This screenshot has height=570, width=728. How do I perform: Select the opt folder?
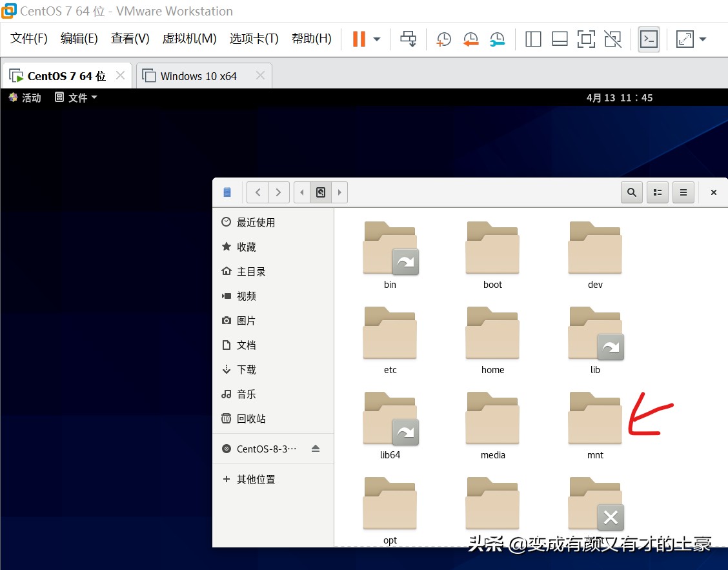390,511
